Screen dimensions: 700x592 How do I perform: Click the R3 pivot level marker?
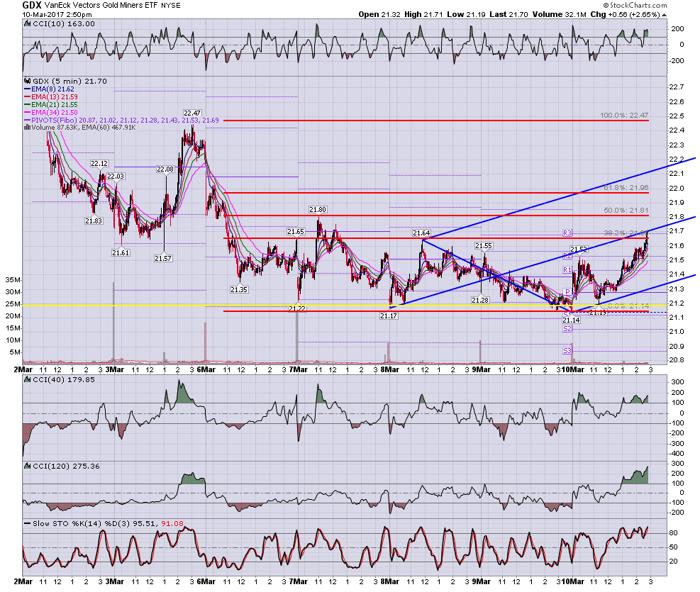[x=567, y=233]
